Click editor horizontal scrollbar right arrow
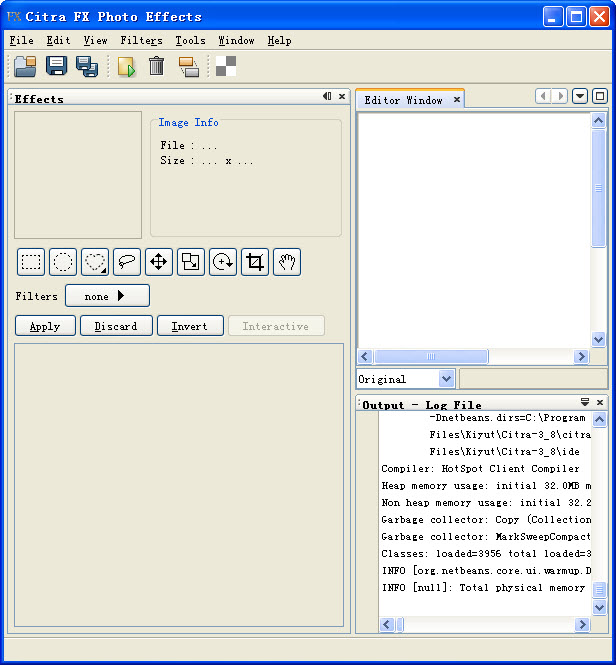This screenshot has width=616, height=665. 581,356
